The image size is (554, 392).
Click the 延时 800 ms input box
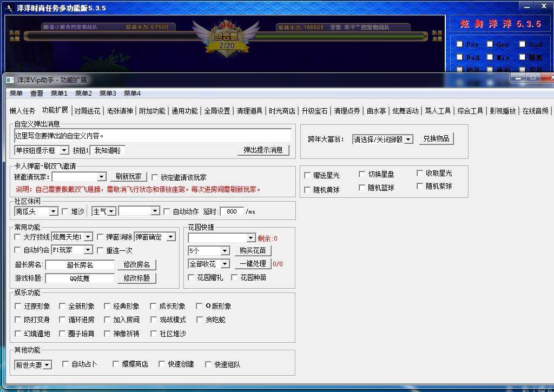(x=232, y=211)
